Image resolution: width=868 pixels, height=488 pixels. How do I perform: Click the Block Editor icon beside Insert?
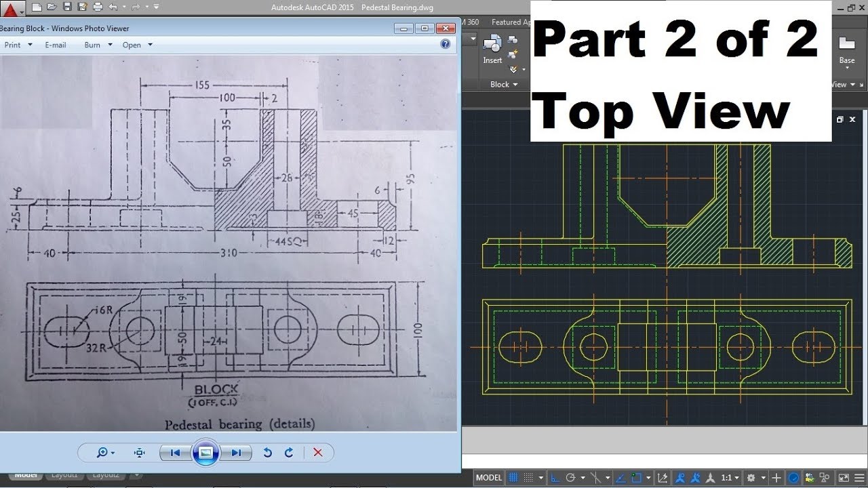[x=512, y=54]
